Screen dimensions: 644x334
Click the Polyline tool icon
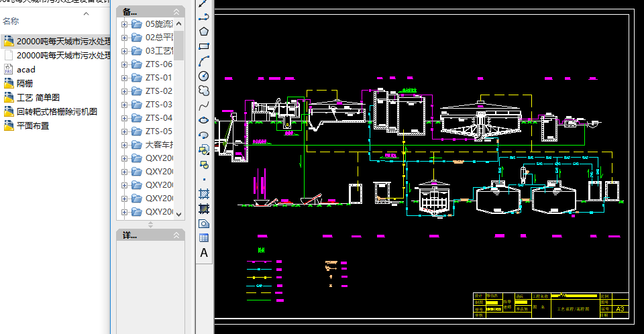click(204, 17)
